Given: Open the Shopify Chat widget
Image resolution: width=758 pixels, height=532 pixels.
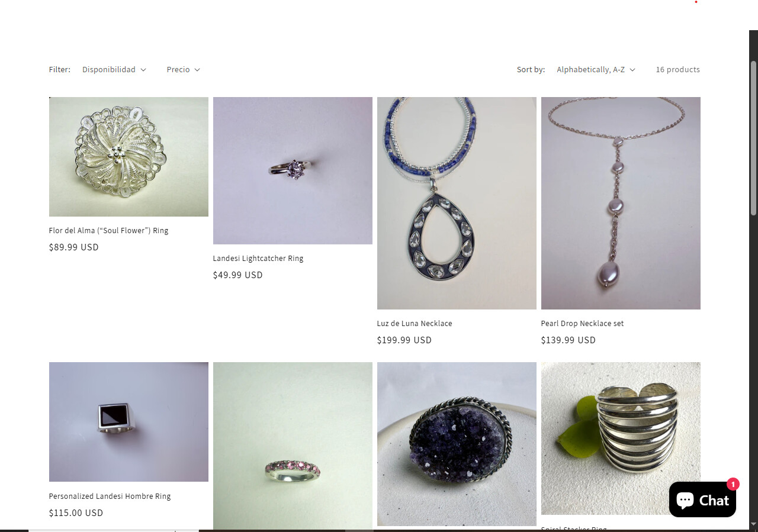Looking at the screenshot, I should click(x=702, y=499).
